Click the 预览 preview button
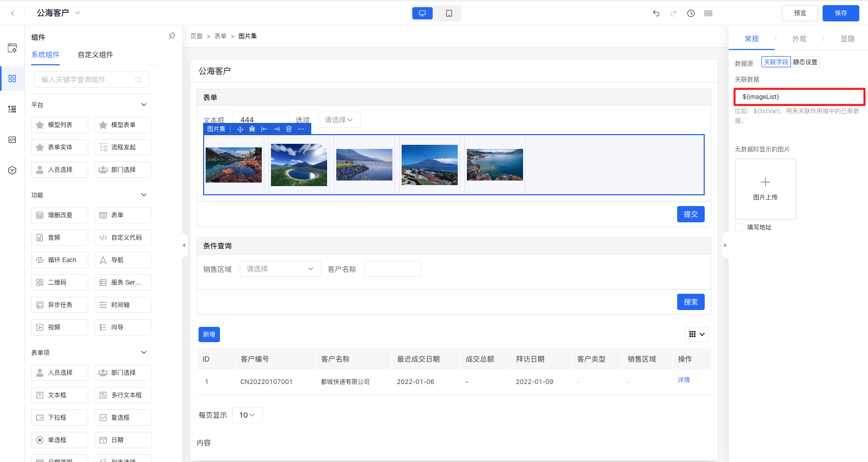This screenshot has height=462, width=868. [800, 13]
